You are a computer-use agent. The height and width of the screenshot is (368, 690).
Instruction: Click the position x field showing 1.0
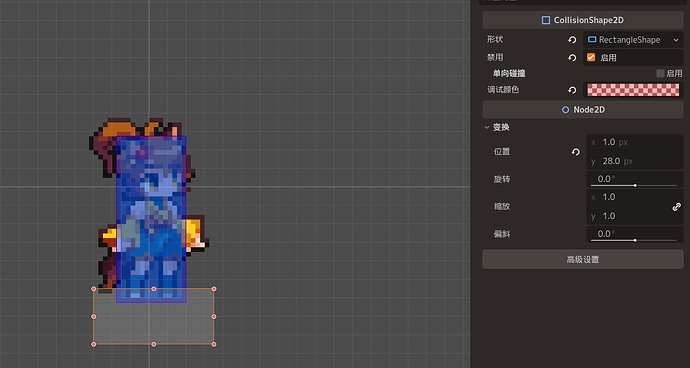click(635, 143)
